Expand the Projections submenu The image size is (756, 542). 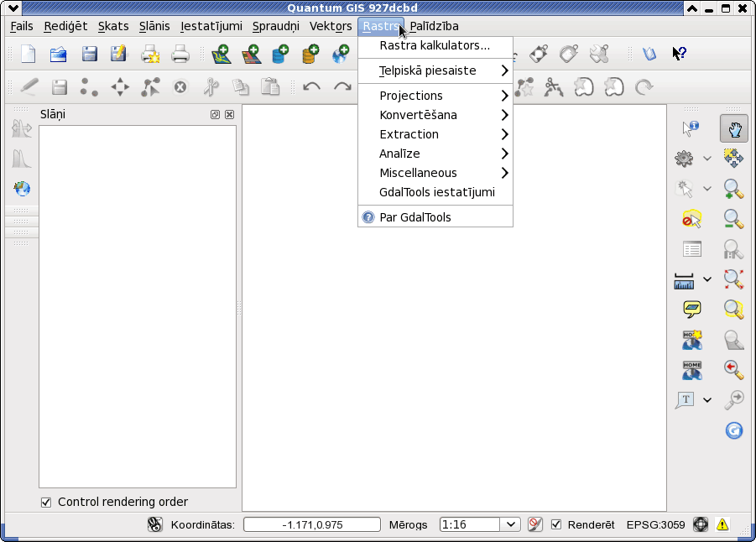435,96
